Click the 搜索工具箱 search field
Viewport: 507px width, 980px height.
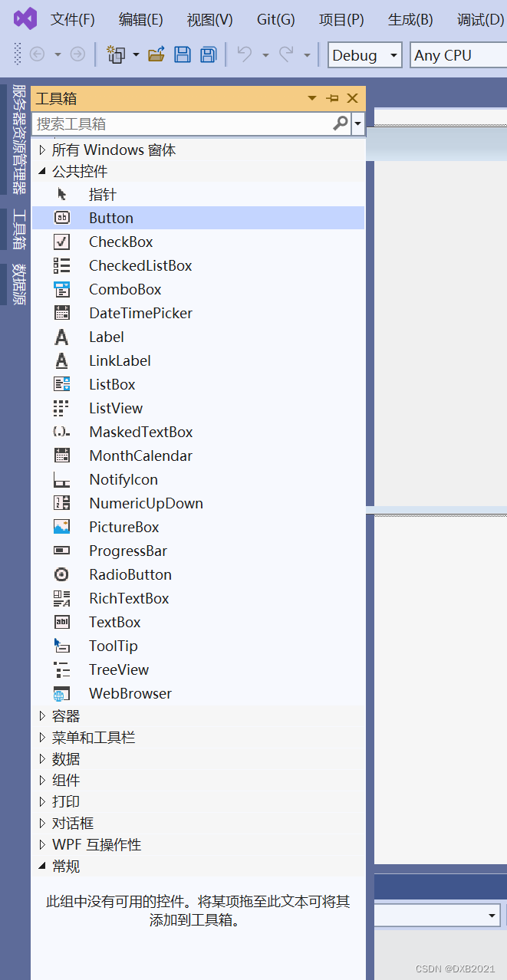point(183,123)
